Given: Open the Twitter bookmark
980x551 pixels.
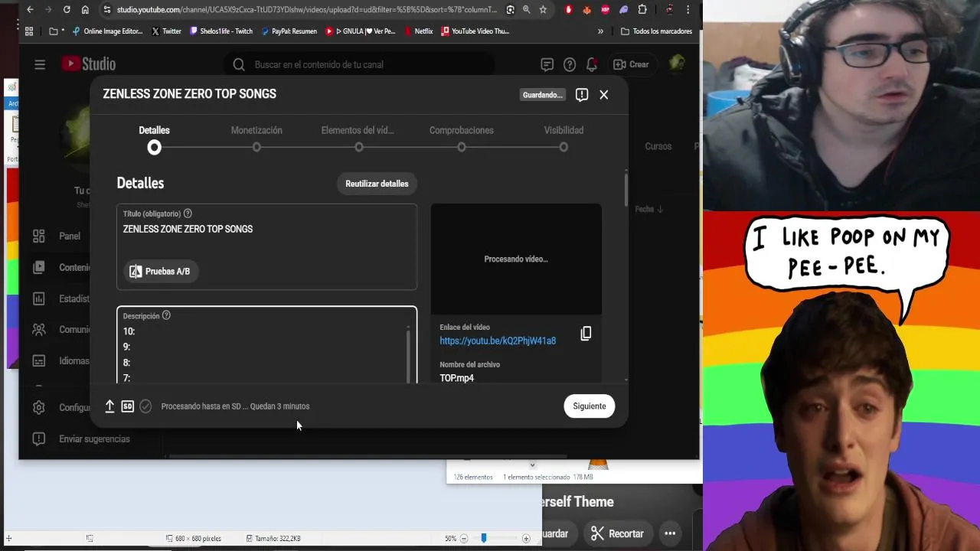Looking at the screenshot, I should (166, 31).
